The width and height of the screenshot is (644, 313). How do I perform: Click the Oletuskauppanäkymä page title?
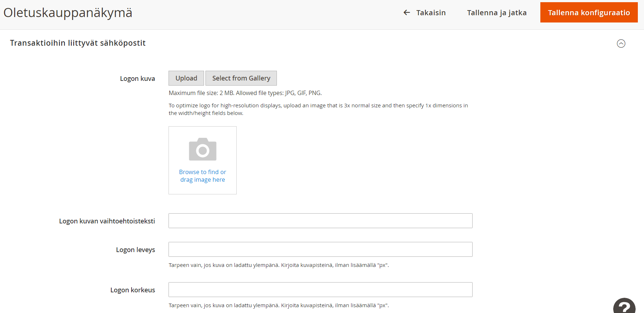click(x=68, y=13)
